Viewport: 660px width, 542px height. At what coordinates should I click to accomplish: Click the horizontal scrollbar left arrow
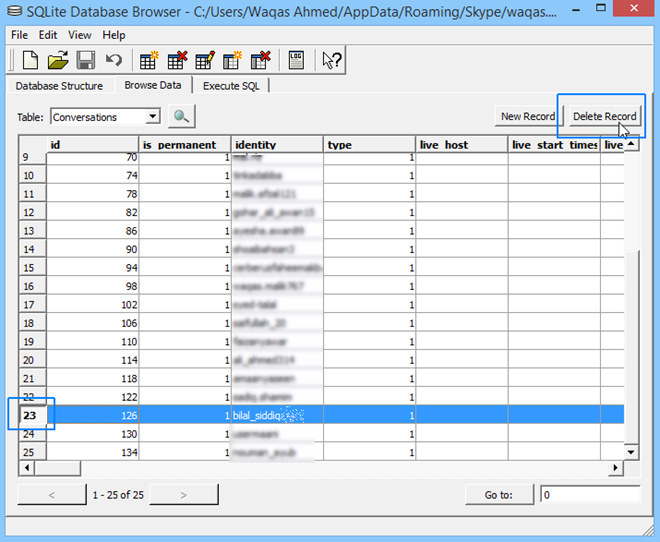(x=27, y=468)
